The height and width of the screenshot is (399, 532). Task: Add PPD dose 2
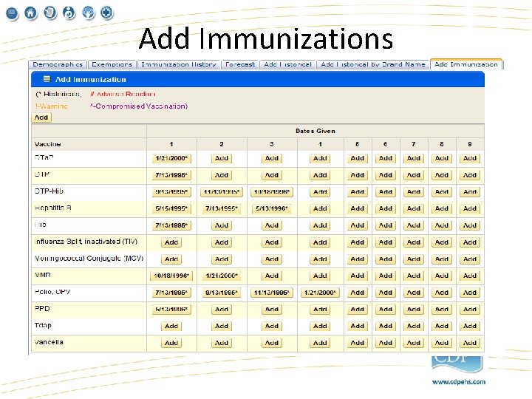(222, 310)
